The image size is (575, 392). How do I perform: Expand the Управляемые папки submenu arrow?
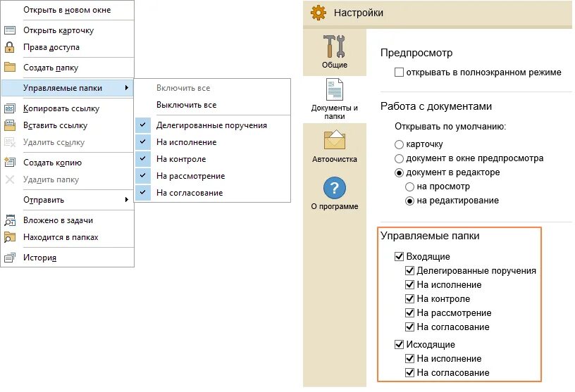(x=127, y=87)
